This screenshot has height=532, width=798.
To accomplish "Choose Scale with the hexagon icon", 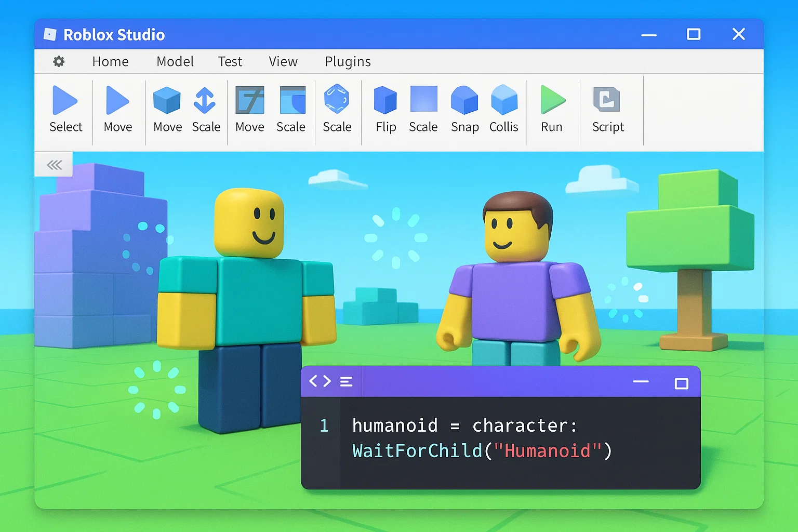I will pyautogui.click(x=337, y=99).
